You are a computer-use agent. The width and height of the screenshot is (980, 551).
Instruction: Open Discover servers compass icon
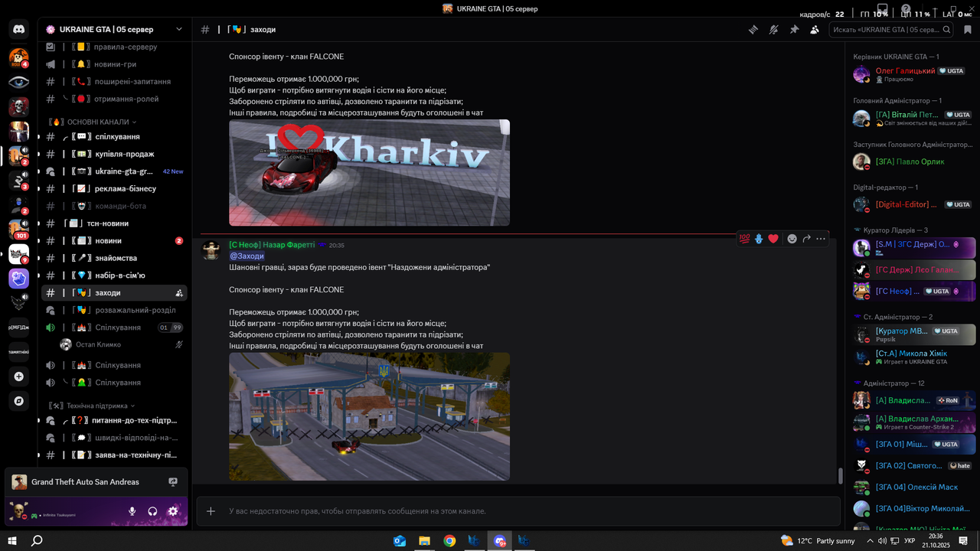click(19, 401)
